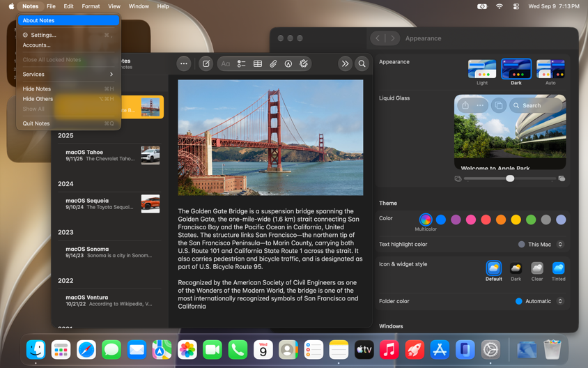Screen dimensions: 588x368
Task: Choose the Tinted icon & widget style
Action: [x=558, y=272]
